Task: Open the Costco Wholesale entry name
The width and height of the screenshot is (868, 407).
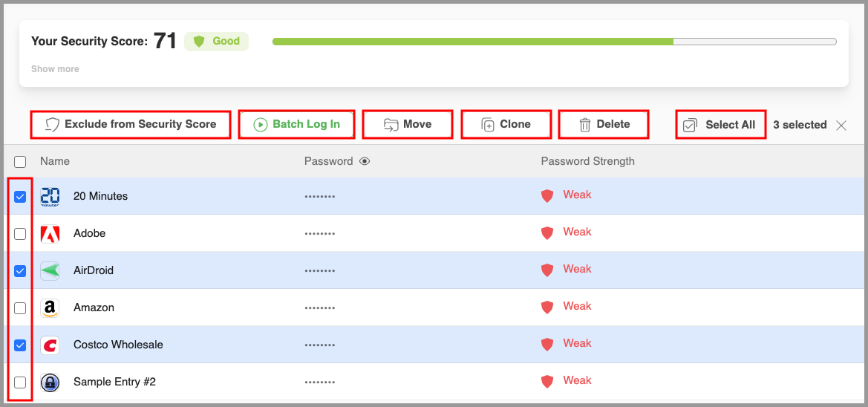Action: pyautogui.click(x=119, y=345)
